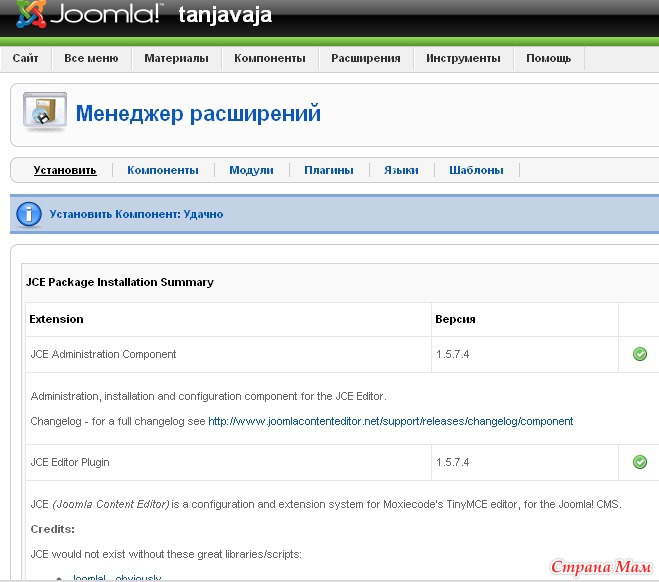
Task: Switch to the Установить tab
Action: [x=65, y=170]
